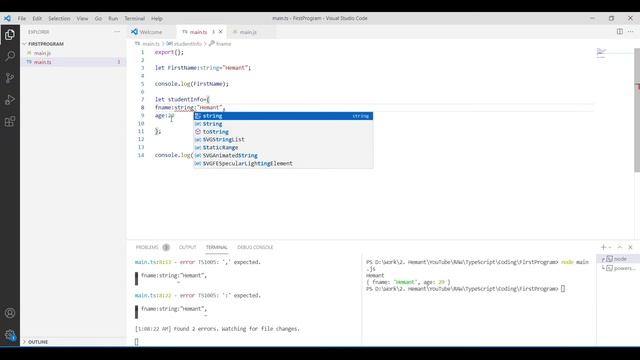This screenshot has height=360, width=640.
Task: Expand the OUTLINE section
Action: coord(38,342)
